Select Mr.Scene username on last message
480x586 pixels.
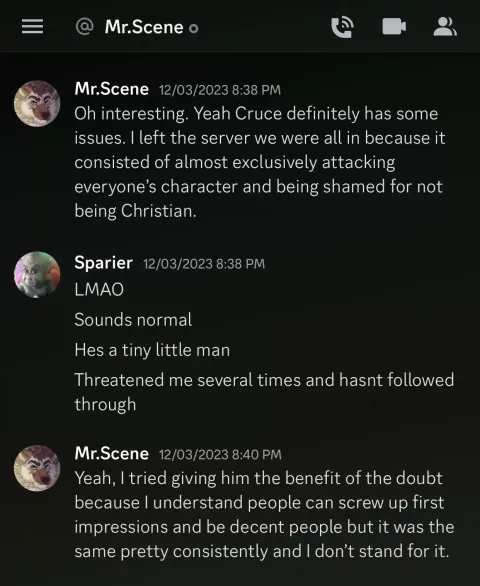pyautogui.click(x=112, y=453)
